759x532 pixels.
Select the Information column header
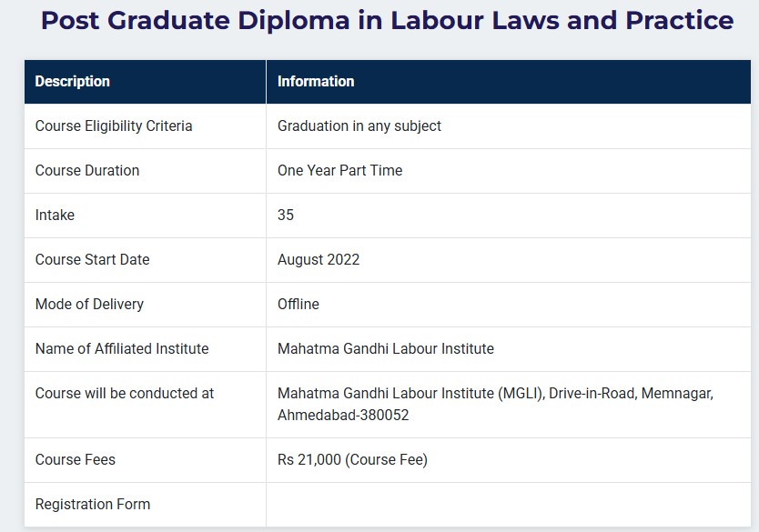(x=316, y=81)
